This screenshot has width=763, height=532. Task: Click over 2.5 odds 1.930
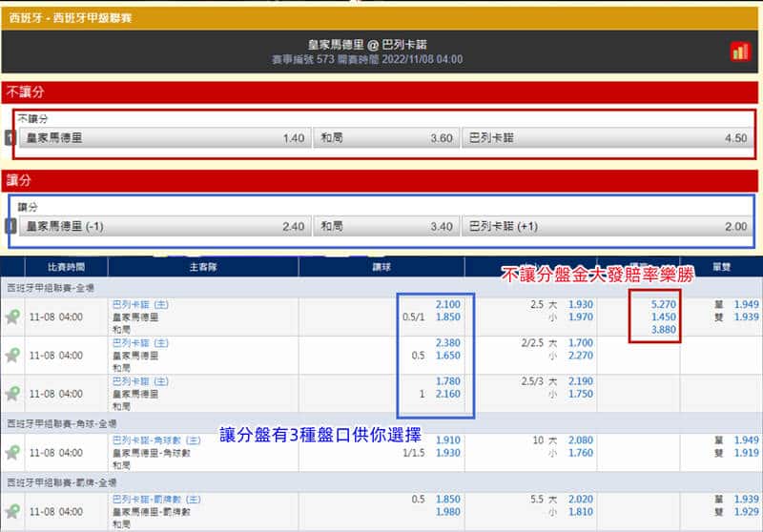click(581, 304)
